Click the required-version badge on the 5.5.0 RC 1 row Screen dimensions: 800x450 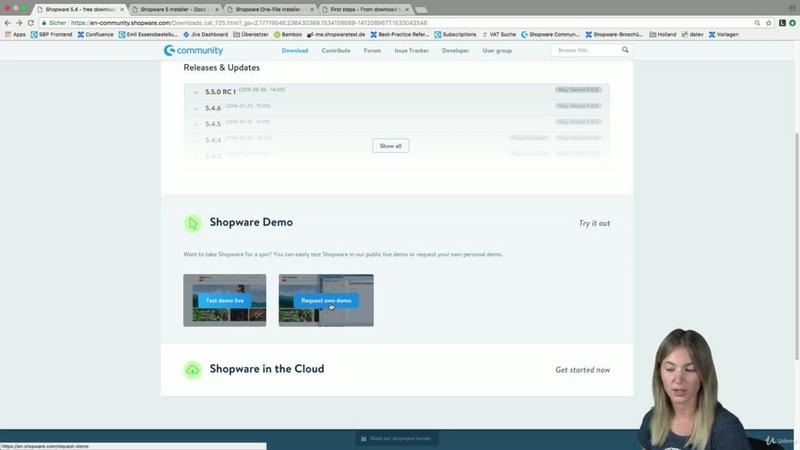pos(579,90)
